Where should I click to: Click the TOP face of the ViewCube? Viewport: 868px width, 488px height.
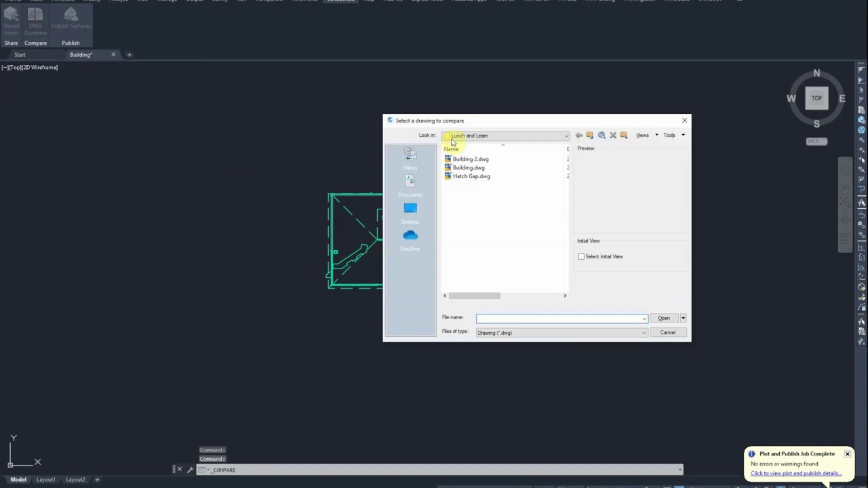click(x=816, y=98)
